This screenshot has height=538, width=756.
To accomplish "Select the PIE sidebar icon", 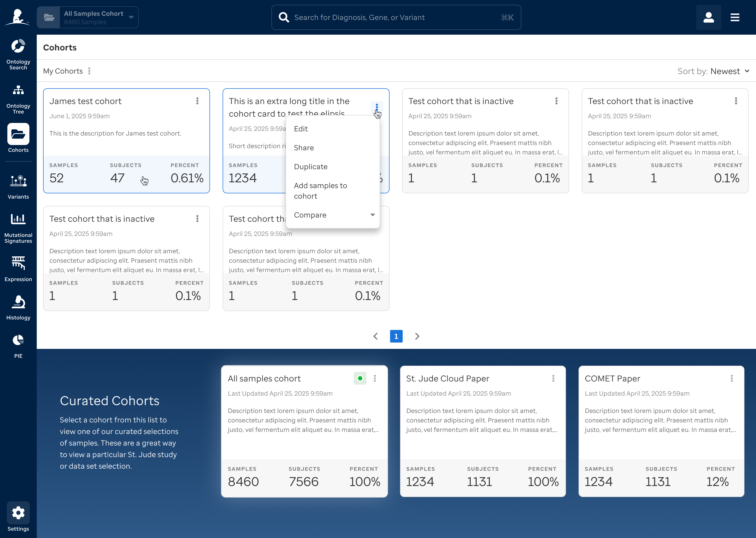I will [18, 341].
